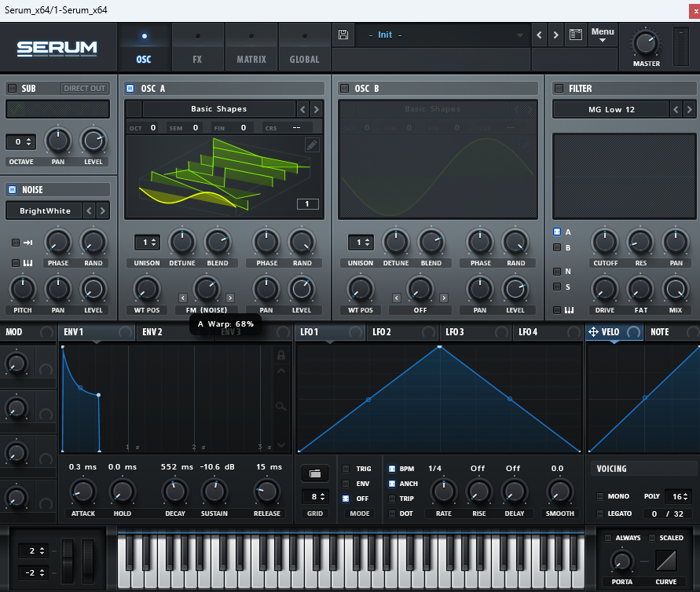Adjust the LFO grid size stepper
The image size is (700, 592).
pos(315,496)
